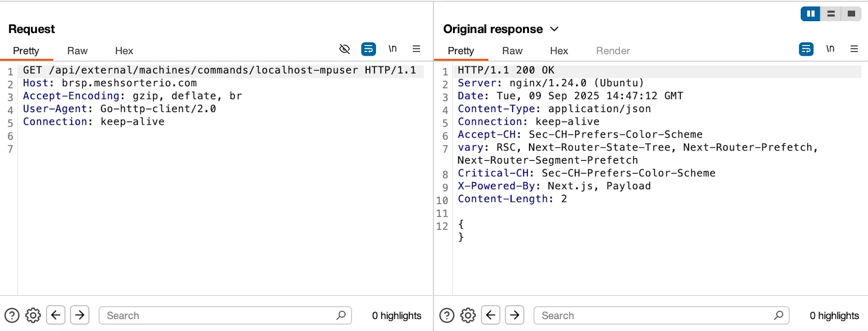Viewport: 868px width, 331px height.
Task: Open Request panel hamburger options menu
Action: tap(417, 49)
